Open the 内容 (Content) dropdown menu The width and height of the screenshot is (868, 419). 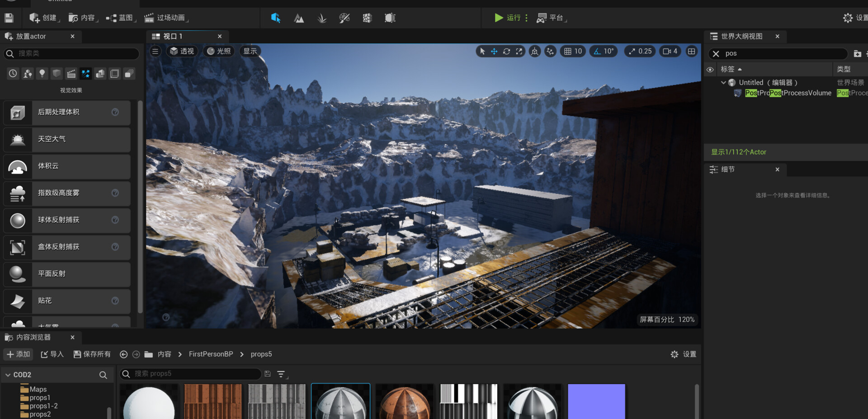[83, 18]
